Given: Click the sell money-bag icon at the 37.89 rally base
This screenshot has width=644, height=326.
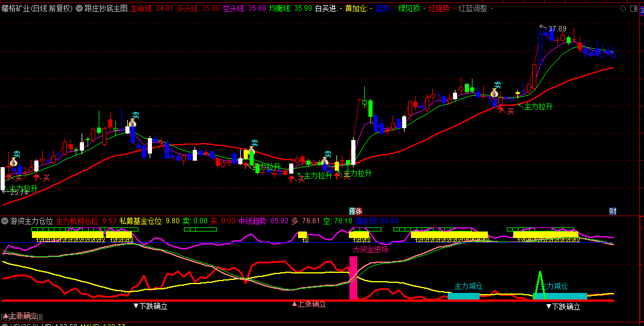Looking at the screenshot, I should 494,94.
